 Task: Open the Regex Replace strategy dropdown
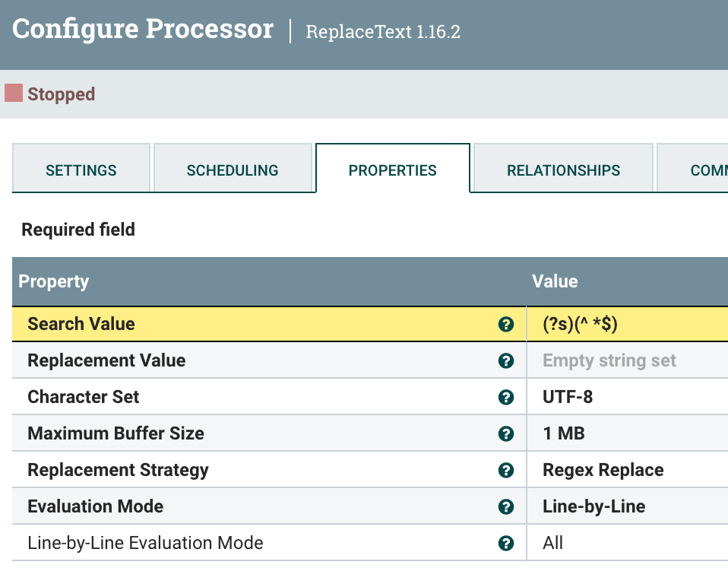tap(627, 470)
